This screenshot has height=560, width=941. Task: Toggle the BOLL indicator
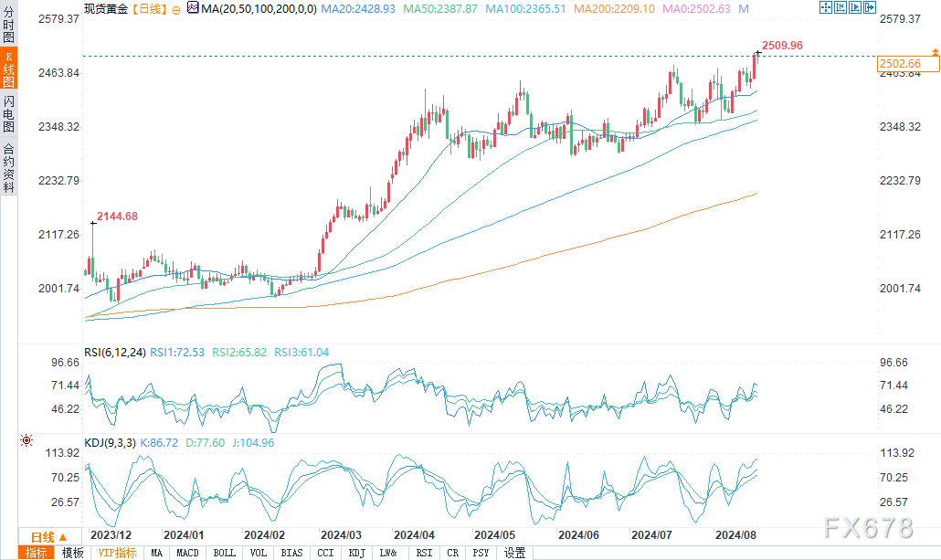coord(223,553)
